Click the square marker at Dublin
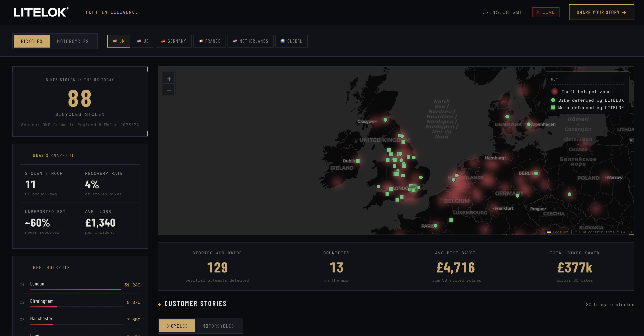The height and width of the screenshot is (336, 644). point(358,161)
